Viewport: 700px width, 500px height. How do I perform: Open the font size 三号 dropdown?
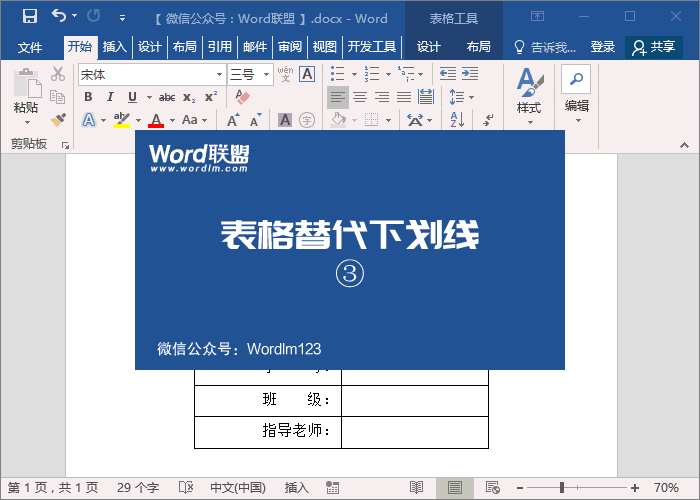[x=267, y=74]
